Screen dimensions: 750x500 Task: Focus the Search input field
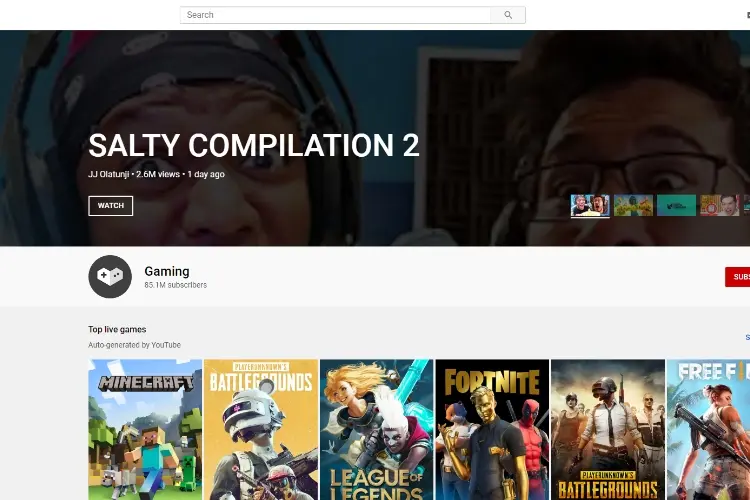click(x=335, y=15)
